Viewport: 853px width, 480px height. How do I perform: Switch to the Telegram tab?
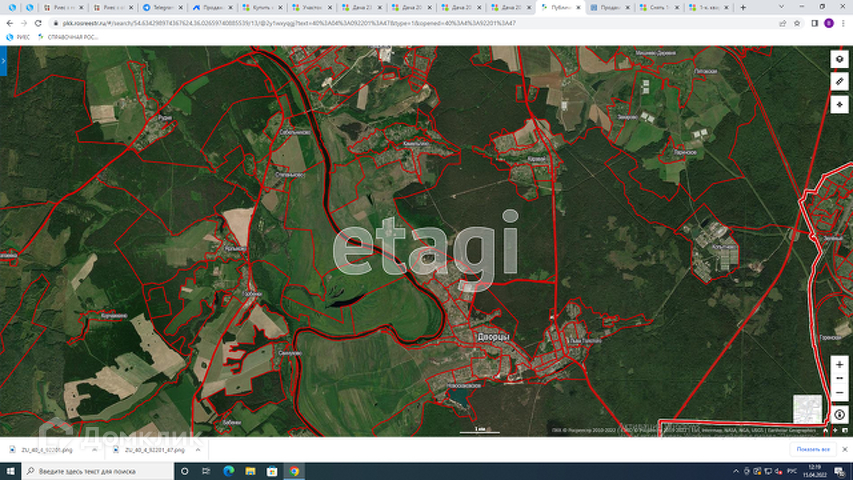[162, 8]
